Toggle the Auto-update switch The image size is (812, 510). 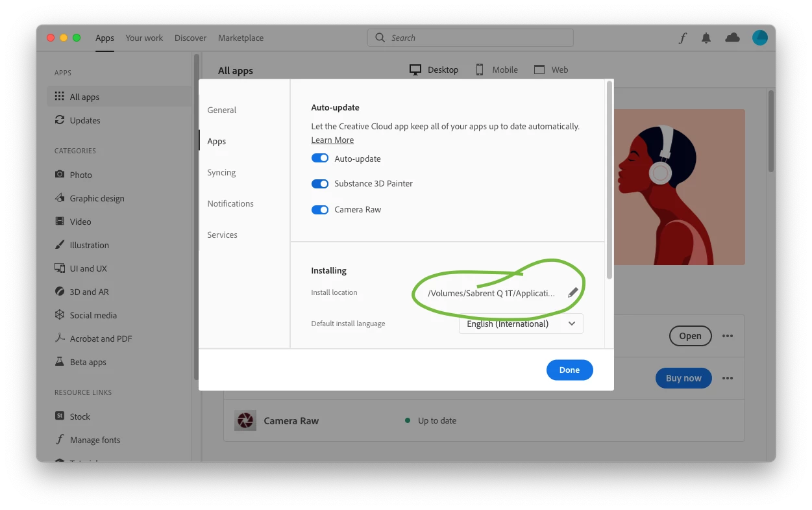tap(320, 159)
